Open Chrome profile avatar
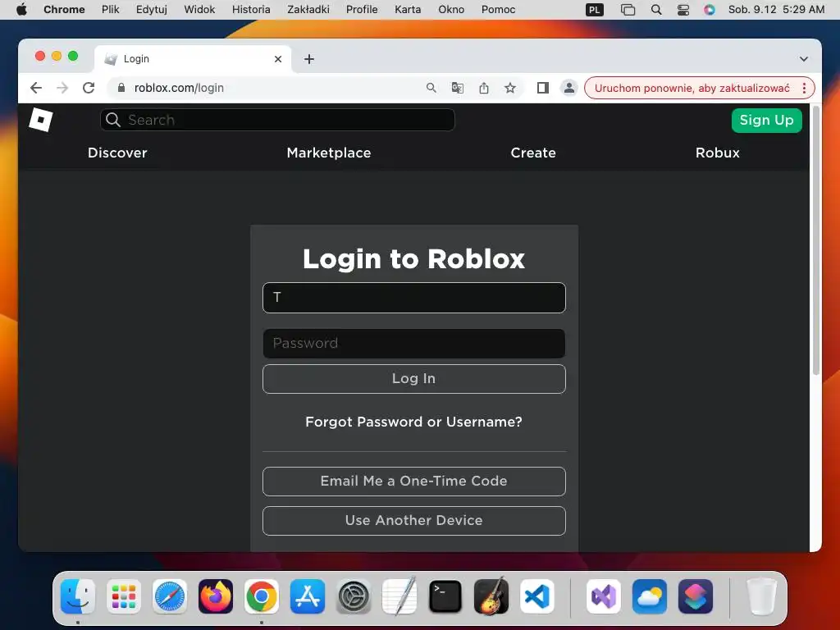The image size is (840, 630). [x=569, y=88]
